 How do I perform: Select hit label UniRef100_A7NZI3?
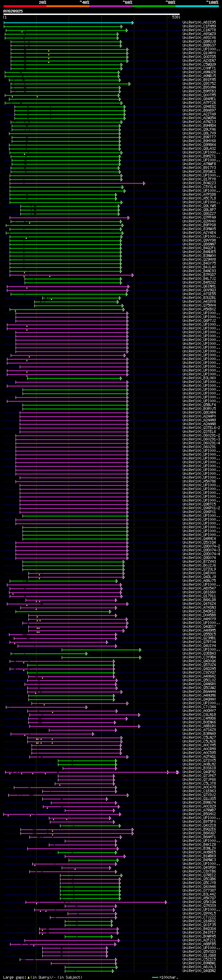(x=199, y=122)
